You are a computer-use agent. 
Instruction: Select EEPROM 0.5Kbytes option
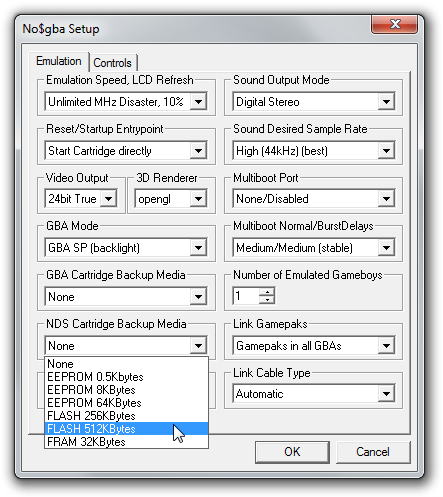pos(126,377)
